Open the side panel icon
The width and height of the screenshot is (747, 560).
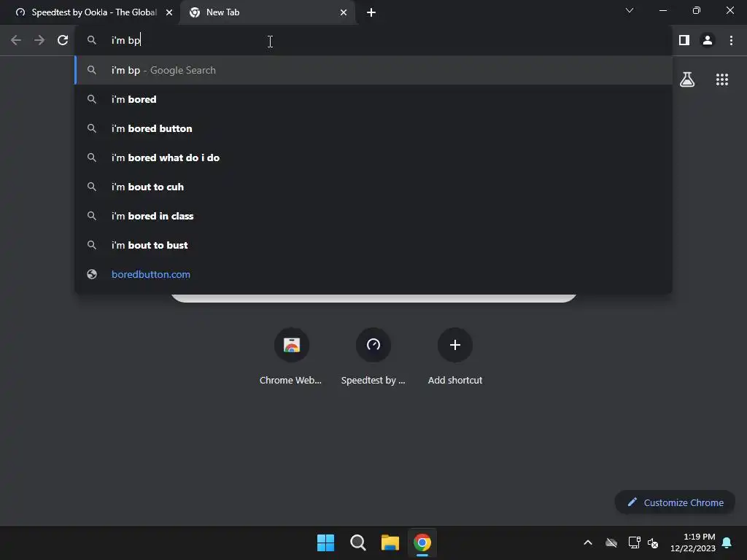pyautogui.click(x=684, y=40)
